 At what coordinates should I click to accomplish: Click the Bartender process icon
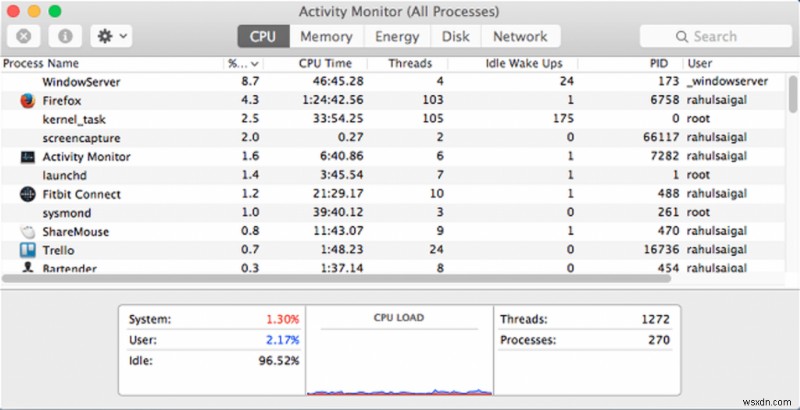coord(28,267)
